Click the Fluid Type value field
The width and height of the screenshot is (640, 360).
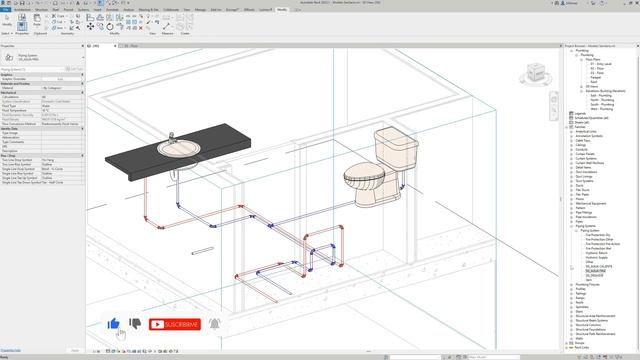pyautogui.click(x=62, y=106)
